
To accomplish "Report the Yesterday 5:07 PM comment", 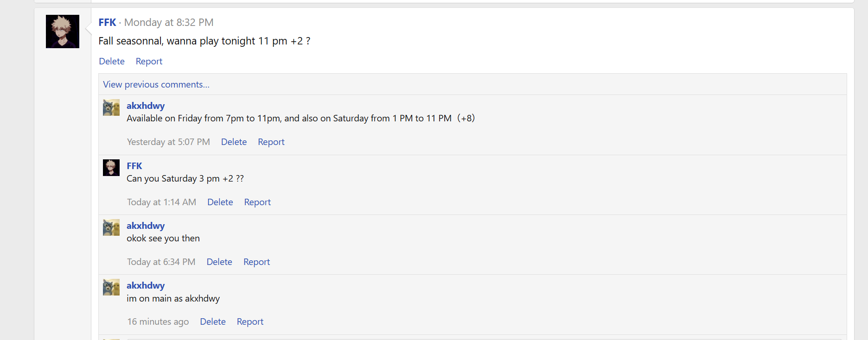I will coord(271,142).
